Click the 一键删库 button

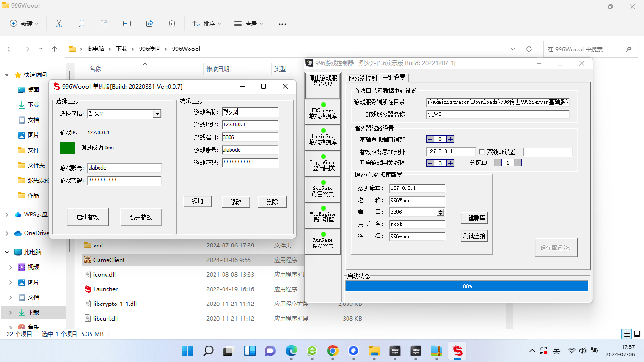click(474, 218)
